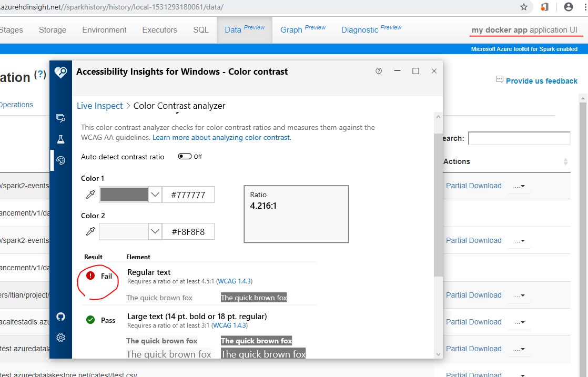Bookmark page with the browser star icon

524,7
